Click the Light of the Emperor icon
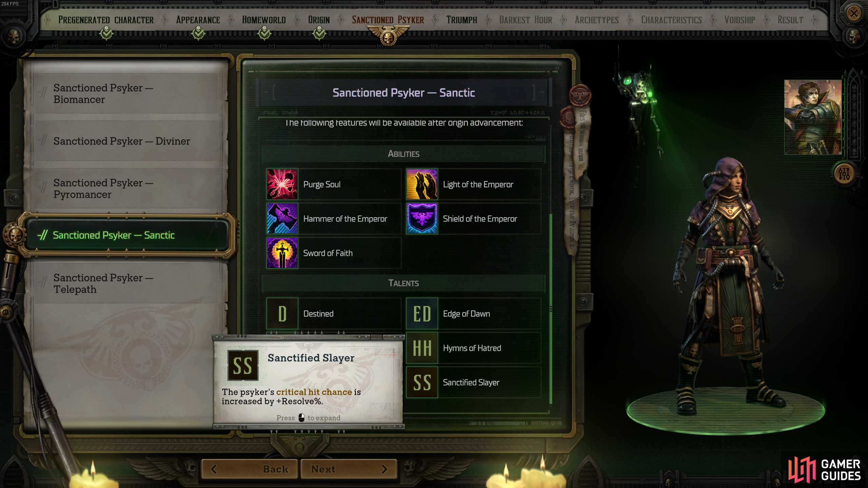868x488 pixels. tap(422, 184)
